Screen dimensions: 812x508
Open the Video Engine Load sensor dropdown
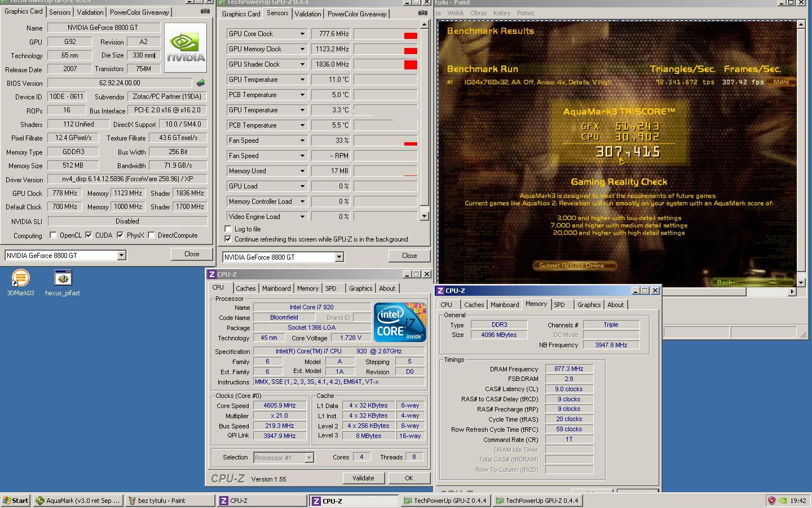302,217
